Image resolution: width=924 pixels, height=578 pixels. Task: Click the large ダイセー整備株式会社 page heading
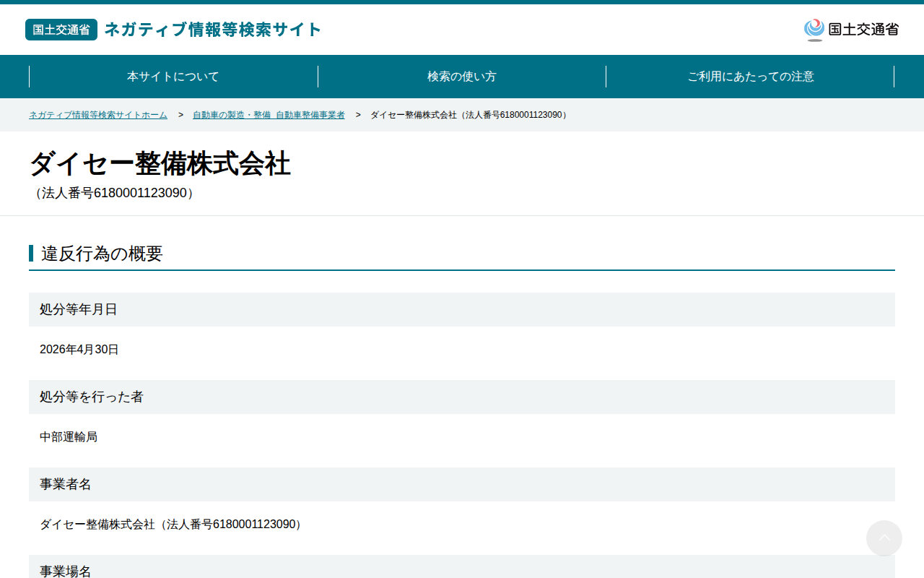tap(160, 164)
